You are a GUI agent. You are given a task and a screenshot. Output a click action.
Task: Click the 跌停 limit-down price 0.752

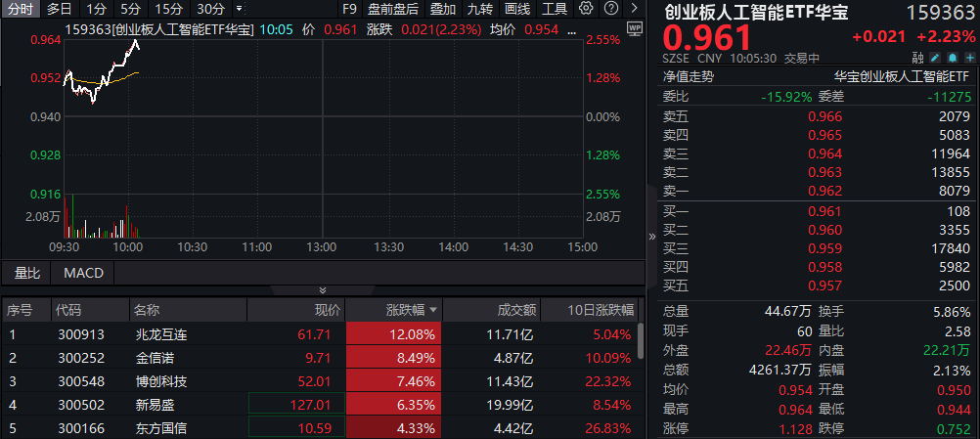(955, 429)
